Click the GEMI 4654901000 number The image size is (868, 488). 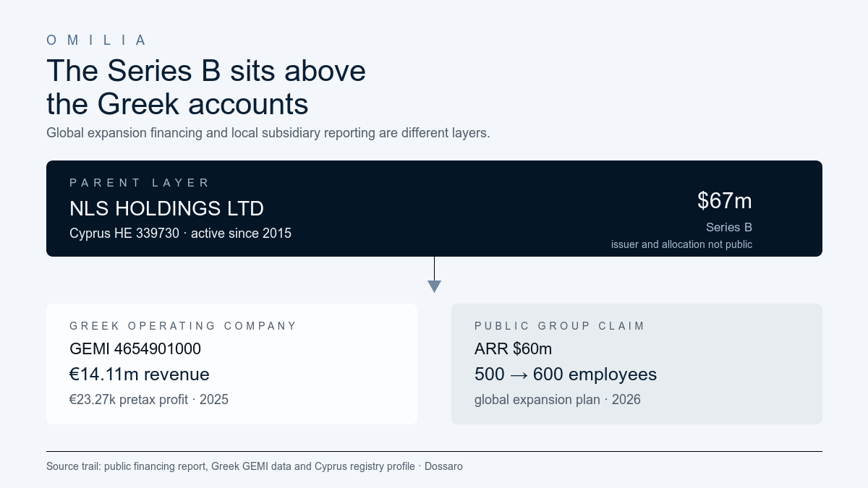(x=135, y=348)
